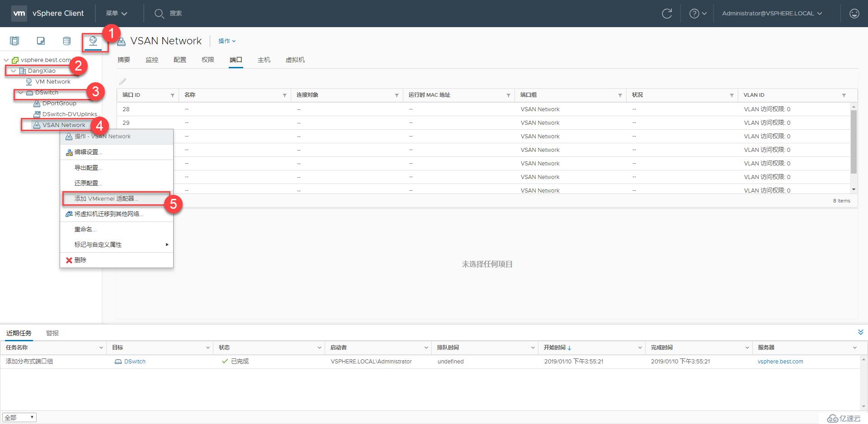This screenshot has width=868, height=424.
Task: Switch to the 权限 tab
Action: coord(208,60)
